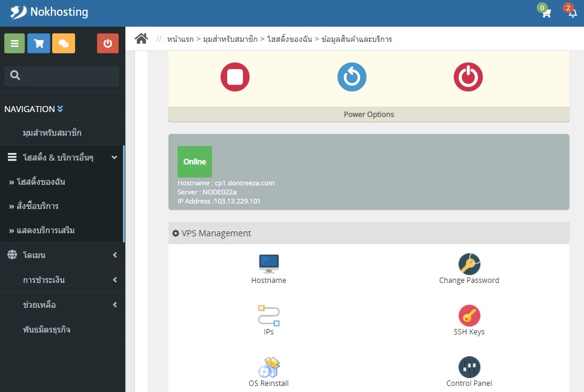The width and height of the screenshot is (584, 392).
Task: Open the SSH Keys icon
Action: pyautogui.click(x=470, y=316)
